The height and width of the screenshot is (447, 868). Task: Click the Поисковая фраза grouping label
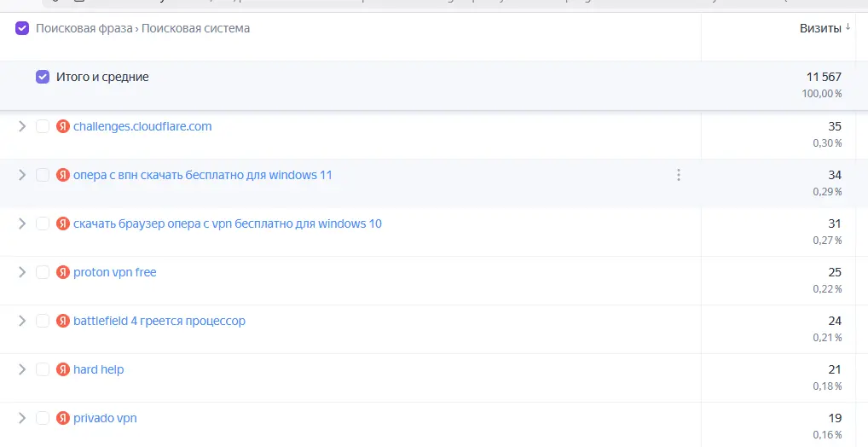pos(84,28)
